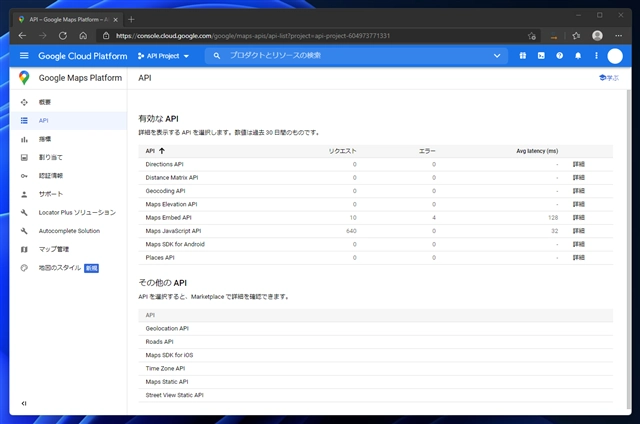This screenshot has height=424, width=640.
Task: Reload the page with refresh icon
Action: [63, 36]
